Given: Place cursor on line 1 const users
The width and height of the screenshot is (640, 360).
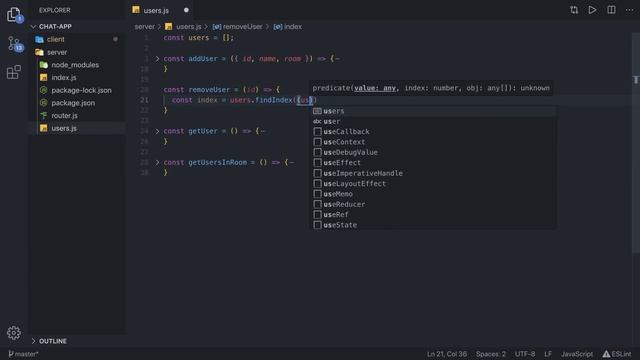Looking at the screenshot, I should tap(198, 38).
